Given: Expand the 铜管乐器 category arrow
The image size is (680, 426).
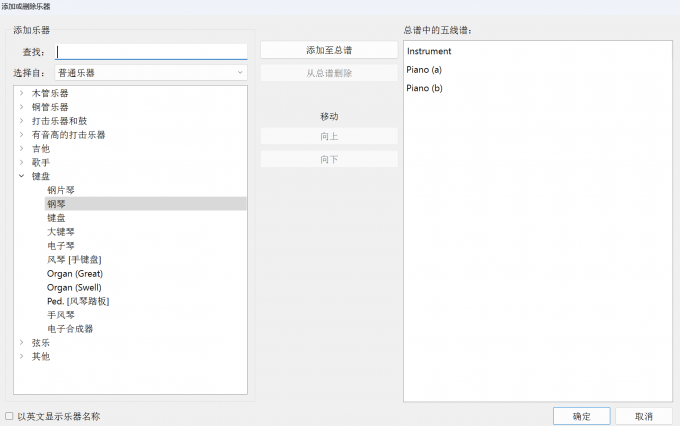Looking at the screenshot, I should point(21,107).
